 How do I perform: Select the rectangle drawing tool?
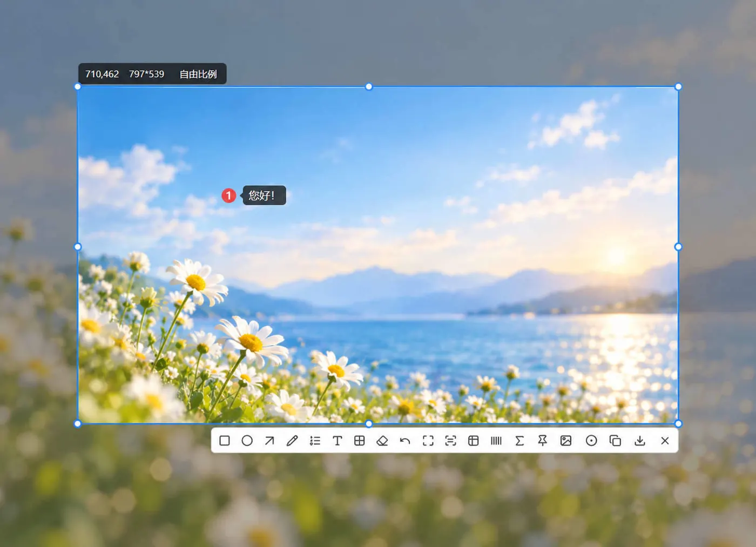click(x=225, y=441)
